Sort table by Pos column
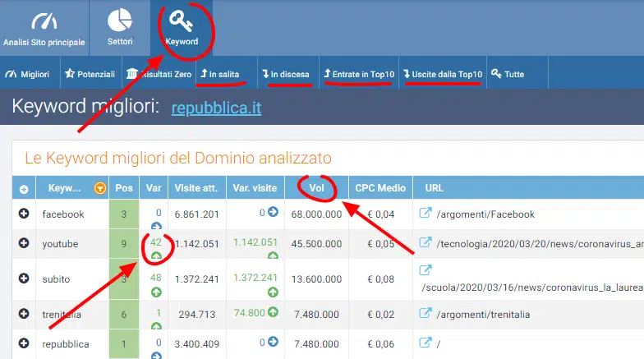The height and width of the screenshot is (359, 644). coord(123,188)
